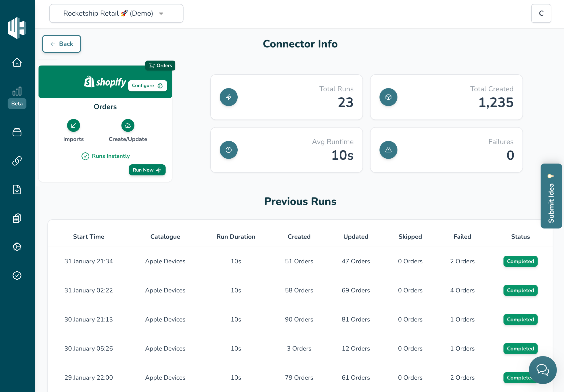Open the clipboard documents sidebar icon

click(x=17, y=218)
